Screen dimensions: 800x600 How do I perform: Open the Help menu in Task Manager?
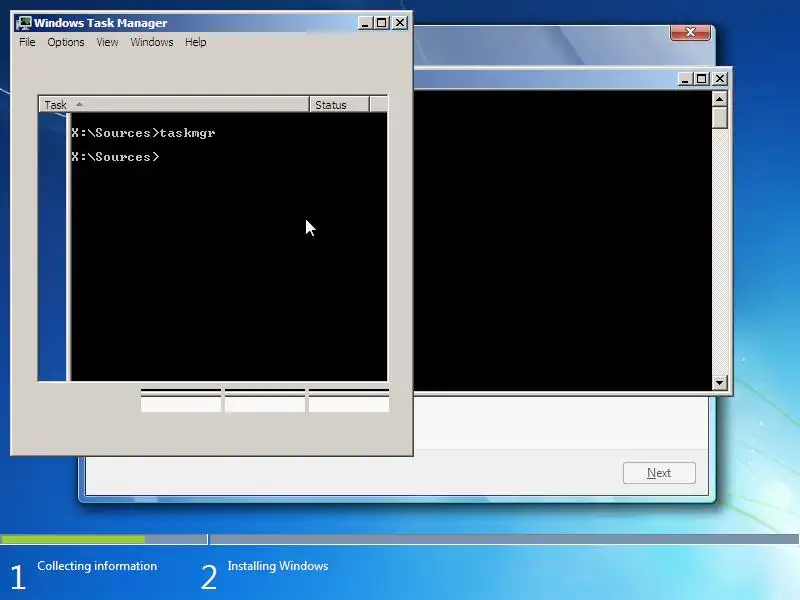(195, 42)
